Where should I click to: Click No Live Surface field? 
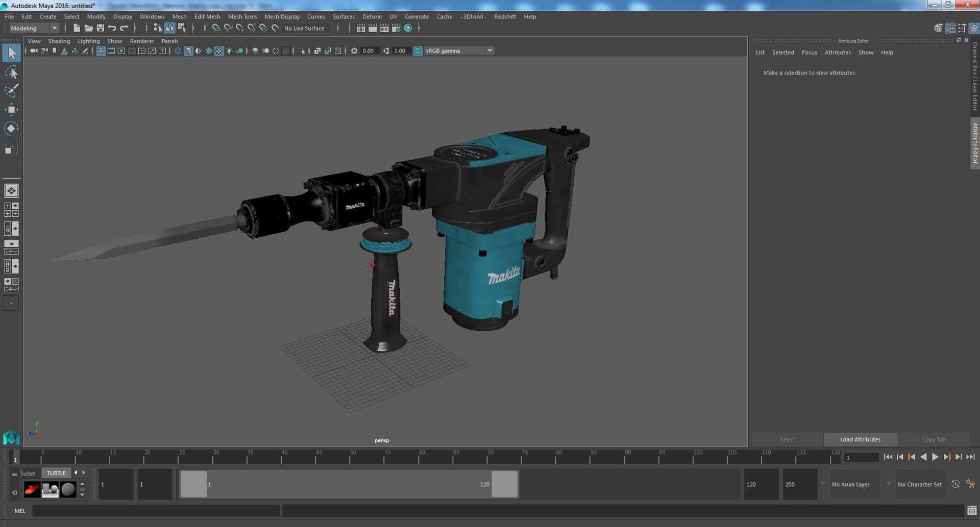[307, 28]
